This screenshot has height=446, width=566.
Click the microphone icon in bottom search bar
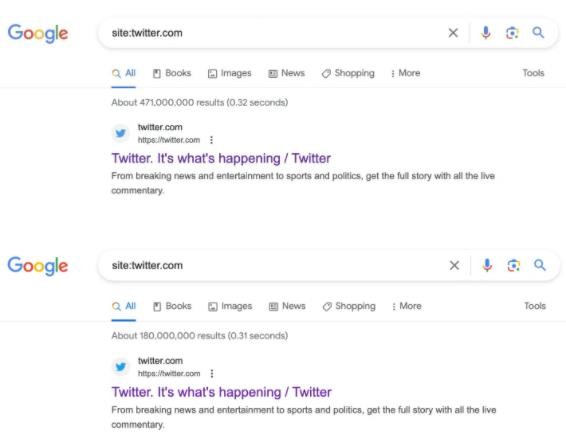tap(487, 265)
